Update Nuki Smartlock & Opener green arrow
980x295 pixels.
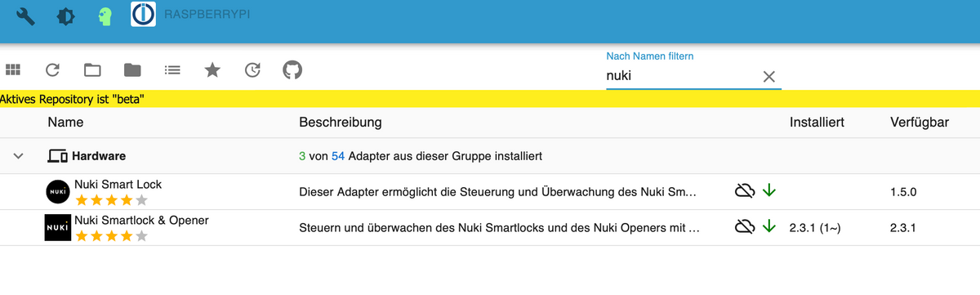pos(768,226)
